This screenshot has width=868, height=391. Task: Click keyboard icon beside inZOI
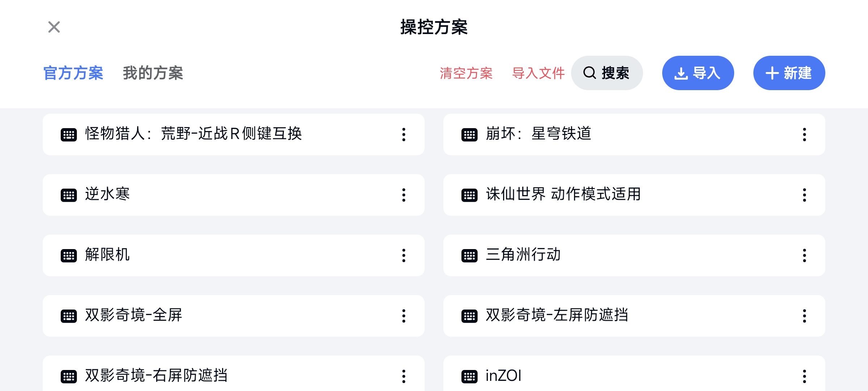click(469, 377)
